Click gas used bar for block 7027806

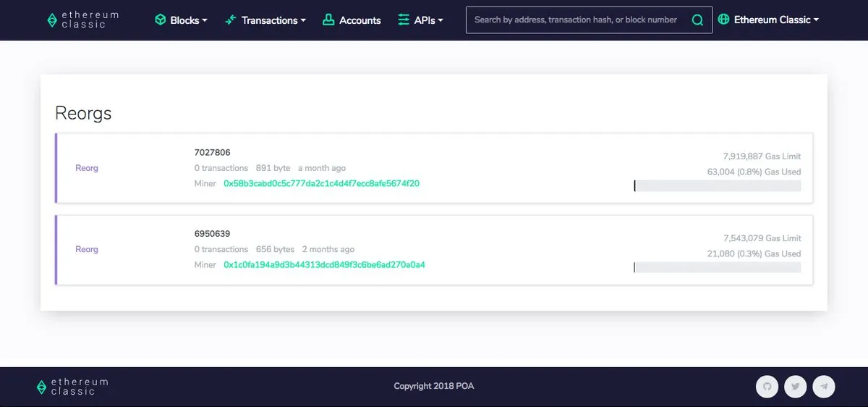[x=718, y=185]
